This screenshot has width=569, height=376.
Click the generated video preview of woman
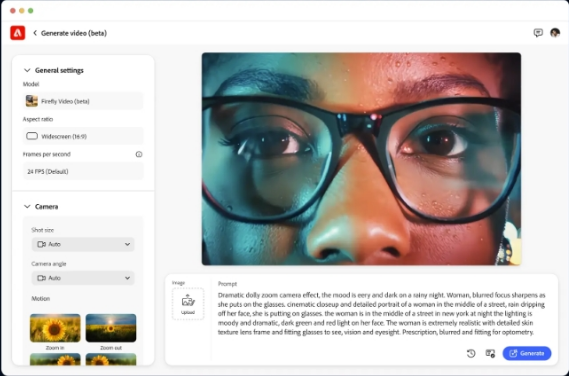(361, 159)
